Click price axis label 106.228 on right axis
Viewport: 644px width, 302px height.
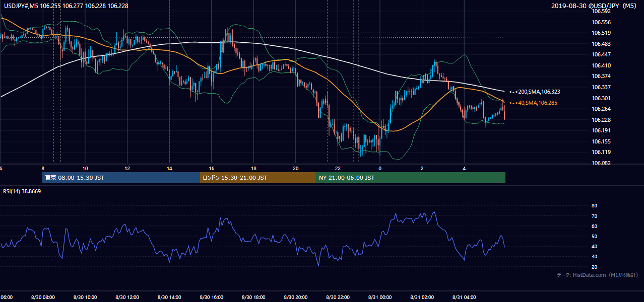[x=601, y=120]
